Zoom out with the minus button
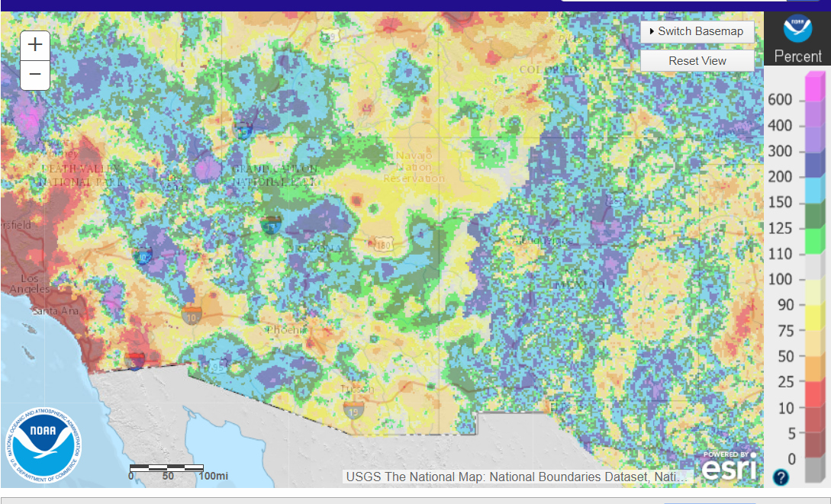 (35, 75)
